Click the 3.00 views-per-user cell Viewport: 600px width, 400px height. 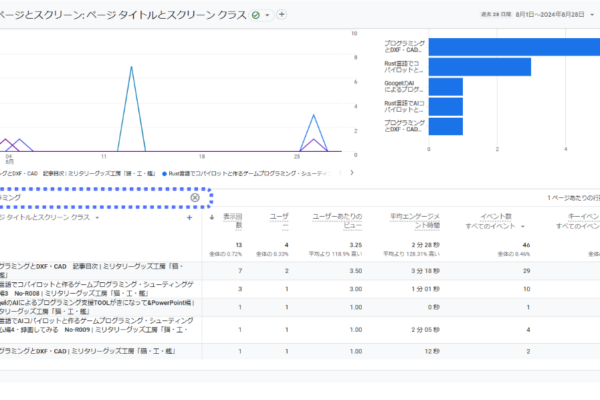point(355,289)
